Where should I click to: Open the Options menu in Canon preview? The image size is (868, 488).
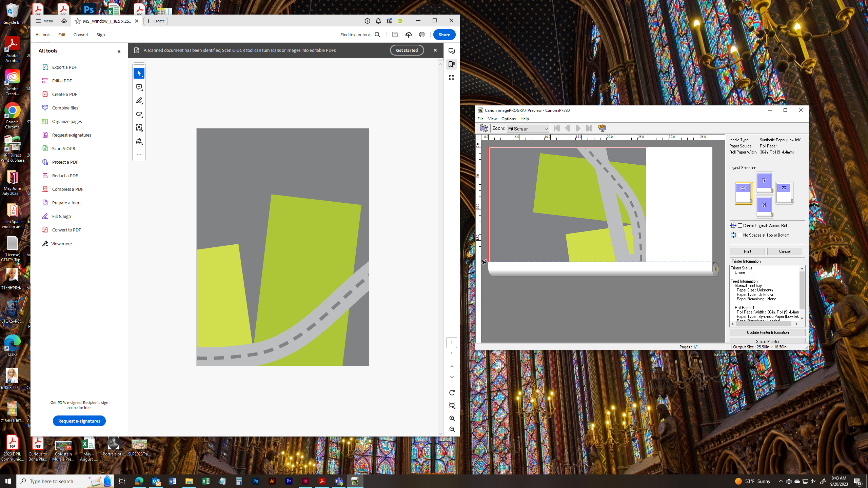point(508,119)
